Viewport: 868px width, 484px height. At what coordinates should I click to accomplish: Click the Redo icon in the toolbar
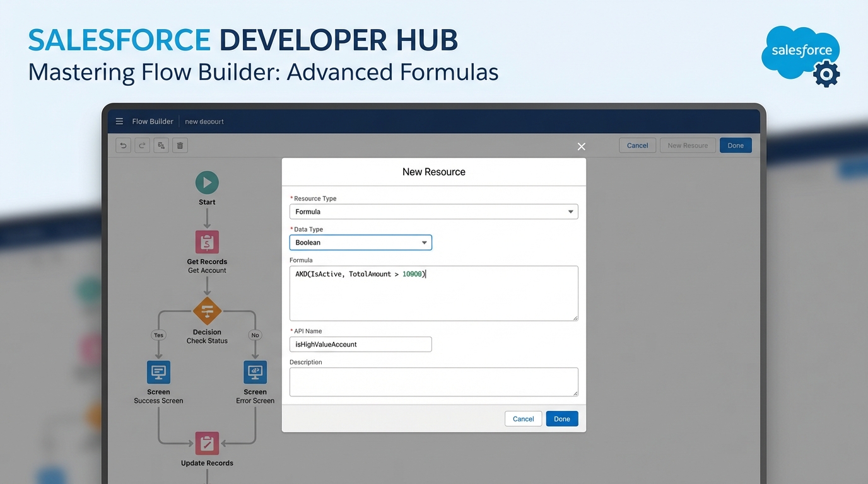tap(142, 145)
